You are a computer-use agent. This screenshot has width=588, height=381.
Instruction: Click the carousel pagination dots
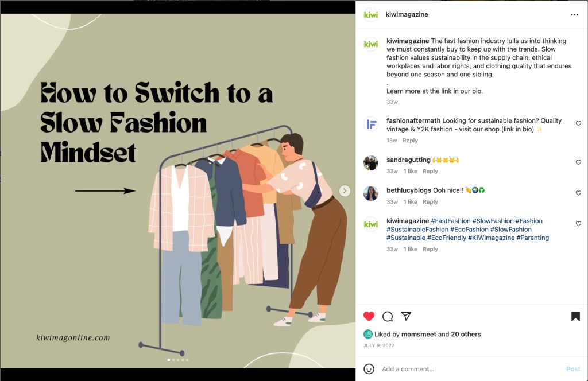[178, 360]
